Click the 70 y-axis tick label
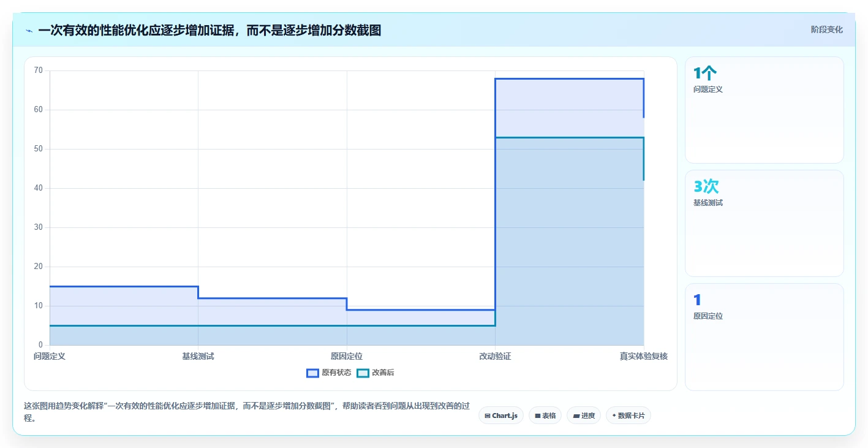Image resolution: width=868 pixels, height=448 pixels. (38, 70)
